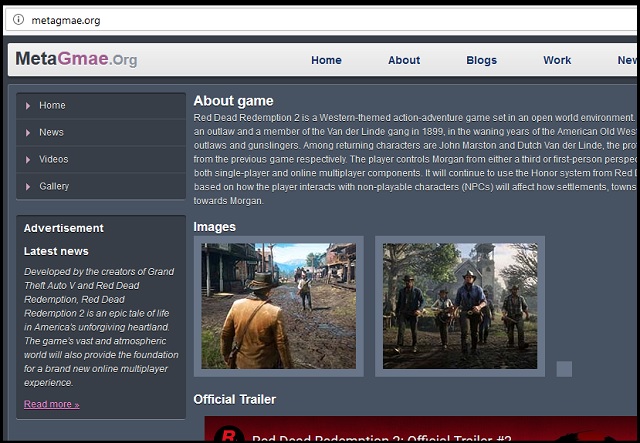Follow the Read more link under Latest news
Viewport: 640px width, 443px height.
51,404
